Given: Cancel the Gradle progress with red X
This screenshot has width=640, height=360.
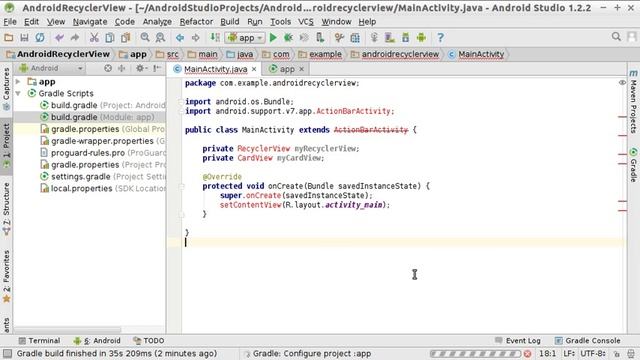Looking at the screenshot, I should click(x=527, y=353).
